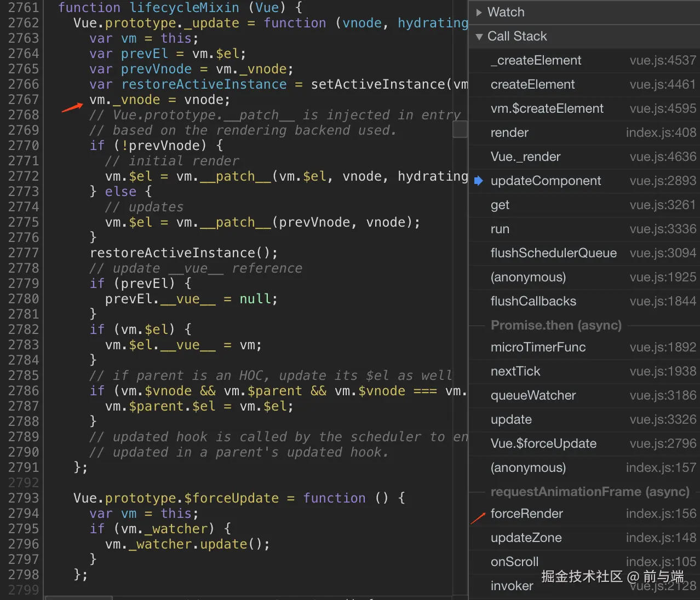This screenshot has width=700, height=600.
Task: Select the run frame at vue.js:3336
Action: pos(584,229)
